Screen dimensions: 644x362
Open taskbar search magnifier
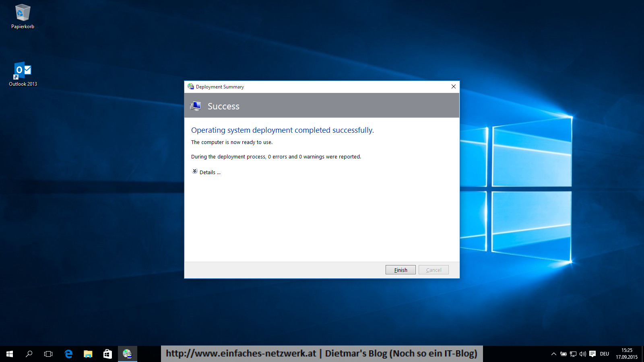(29, 354)
